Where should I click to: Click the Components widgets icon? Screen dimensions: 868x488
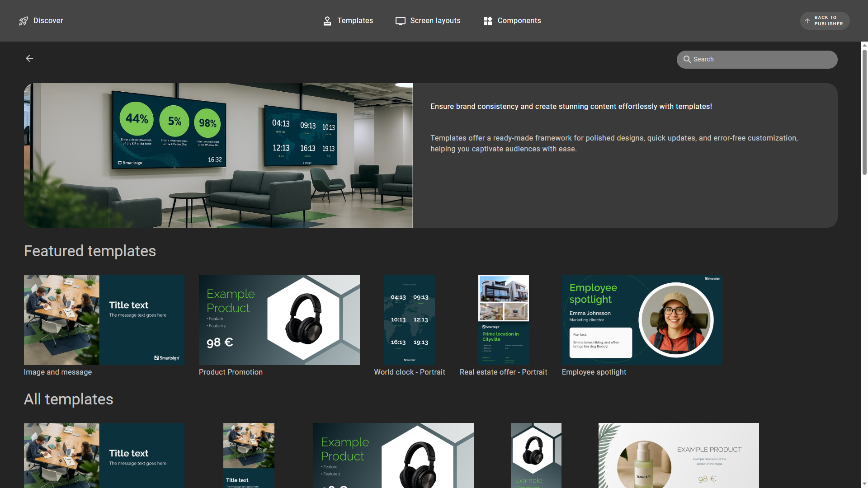(x=488, y=21)
